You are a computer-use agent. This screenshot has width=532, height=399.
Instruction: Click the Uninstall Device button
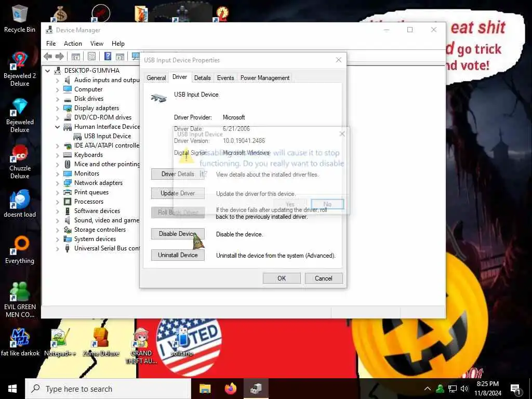tap(178, 255)
